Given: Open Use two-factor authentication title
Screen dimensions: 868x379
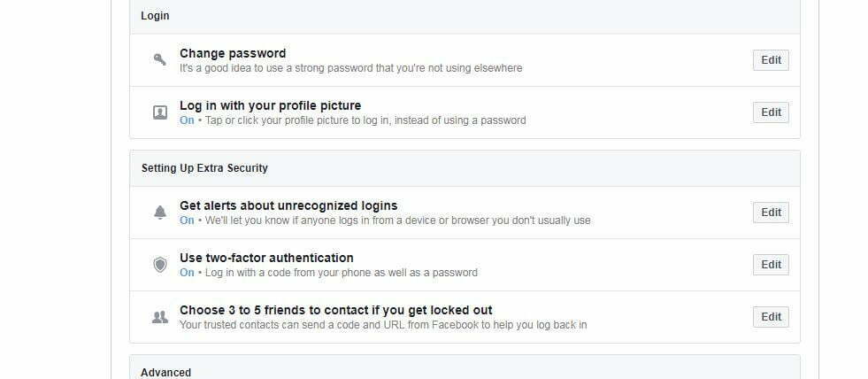Looking at the screenshot, I should point(266,258).
